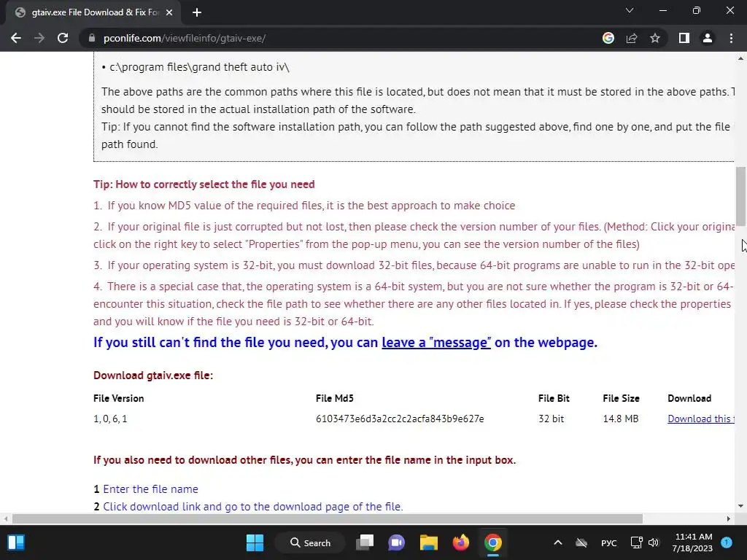Click the horizontal scrollbar thumb
Viewport: 747px width, 560px height.
click(328, 518)
